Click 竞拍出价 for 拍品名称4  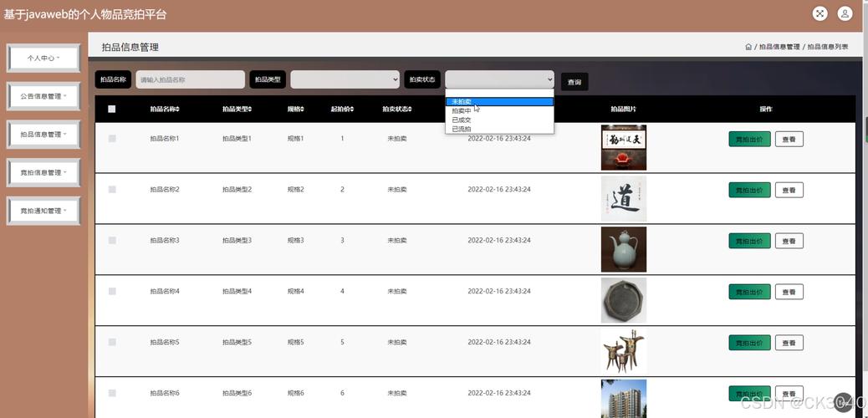point(749,292)
